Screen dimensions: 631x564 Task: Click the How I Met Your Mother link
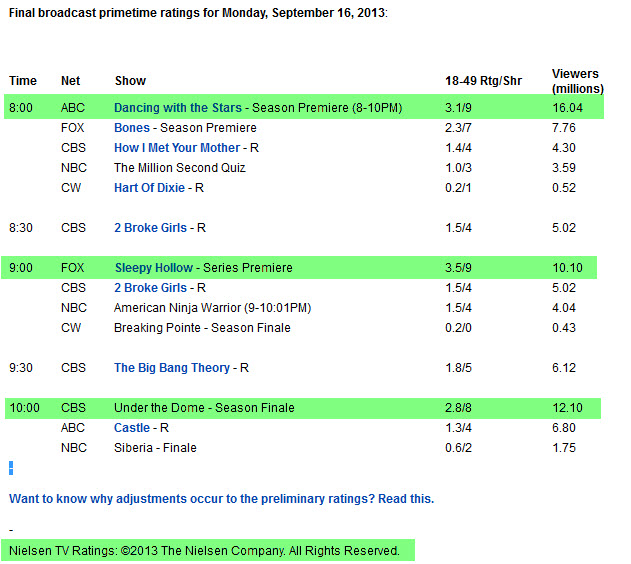177,148
